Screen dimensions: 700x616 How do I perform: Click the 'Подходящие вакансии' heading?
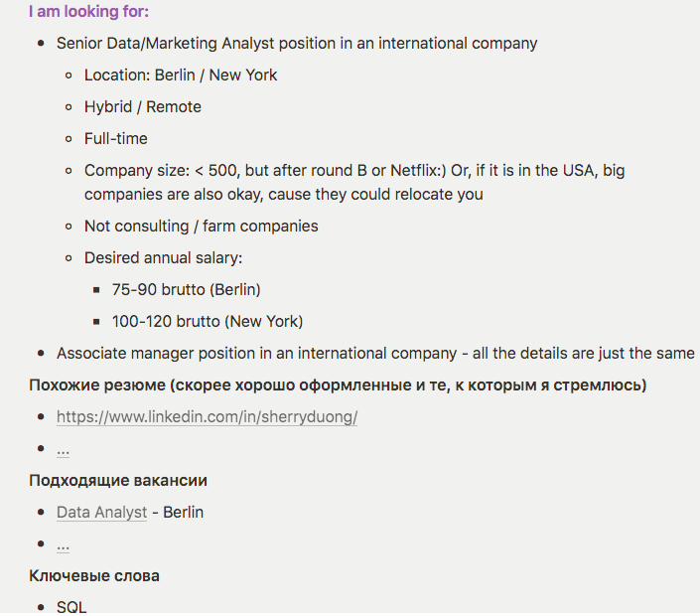[118, 481]
